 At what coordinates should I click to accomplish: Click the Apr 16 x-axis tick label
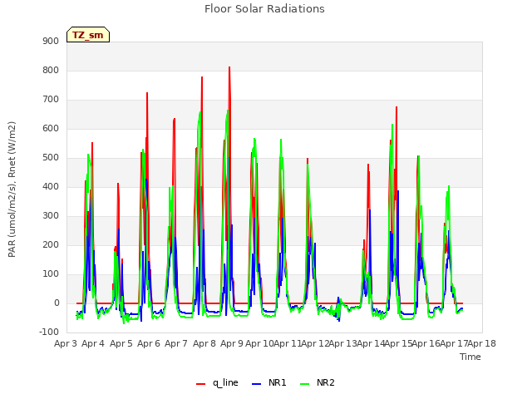[x=426, y=343]
